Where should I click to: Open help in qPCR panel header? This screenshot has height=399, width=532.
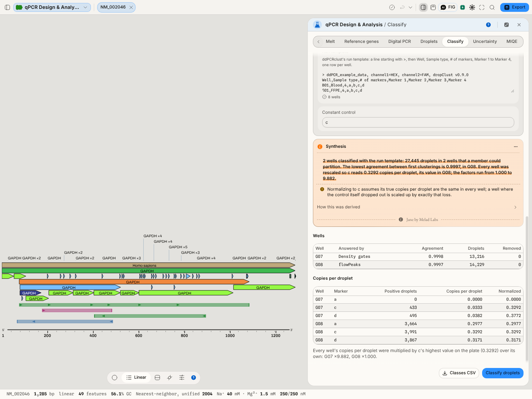pos(488,25)
